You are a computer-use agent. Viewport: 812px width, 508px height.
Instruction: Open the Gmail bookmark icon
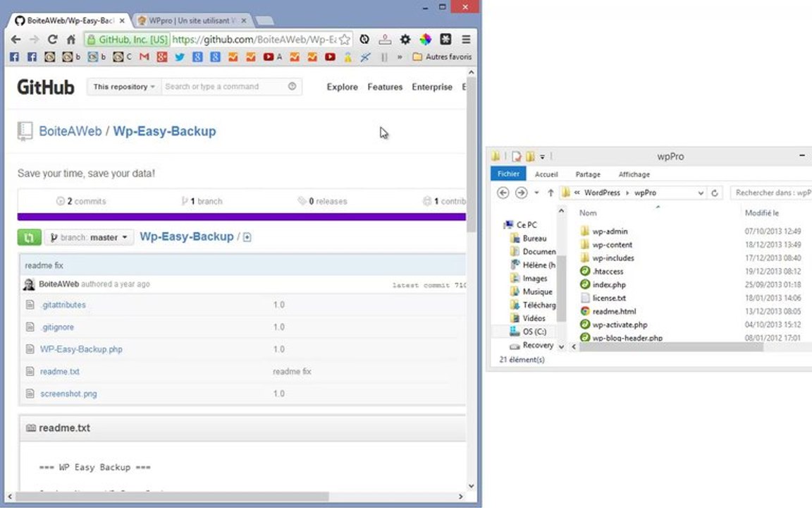pyautogui.click(x=144, y=56)
